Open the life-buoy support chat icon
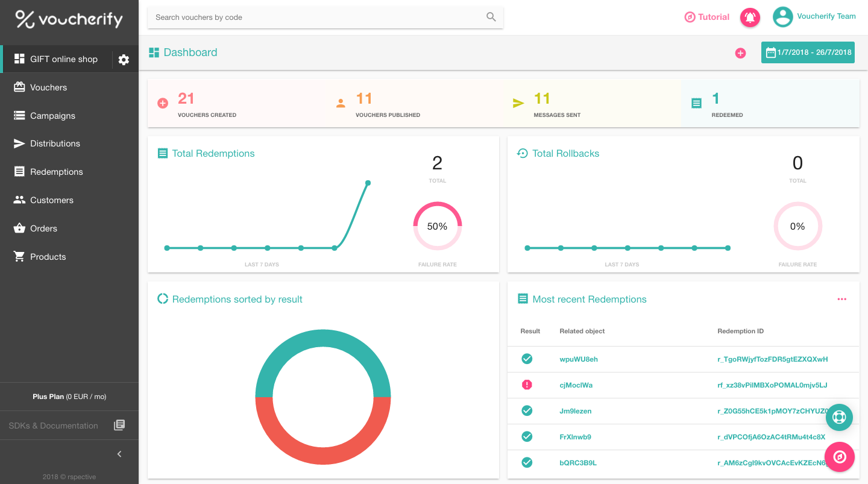Image resolution: width=868 pixels, height=484 pixels. 839,417
